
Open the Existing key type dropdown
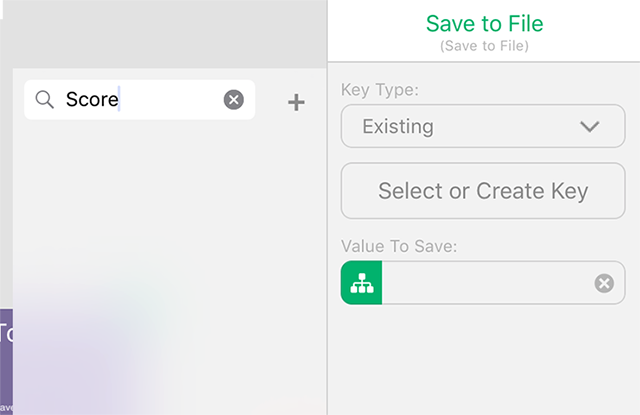(x=483, y=126)
